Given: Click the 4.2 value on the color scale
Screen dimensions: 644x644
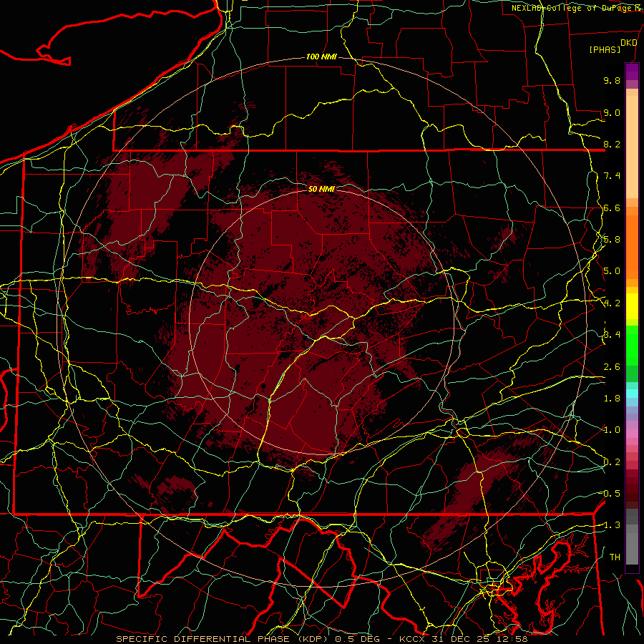Looking at the screenshot, I should (x=612, y=303).
